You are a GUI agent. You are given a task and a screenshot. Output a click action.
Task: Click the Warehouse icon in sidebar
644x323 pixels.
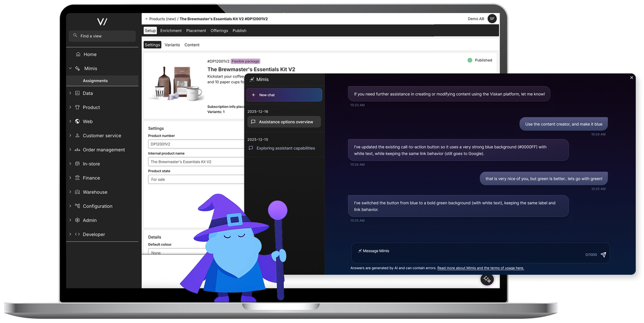tap(78, 192)
